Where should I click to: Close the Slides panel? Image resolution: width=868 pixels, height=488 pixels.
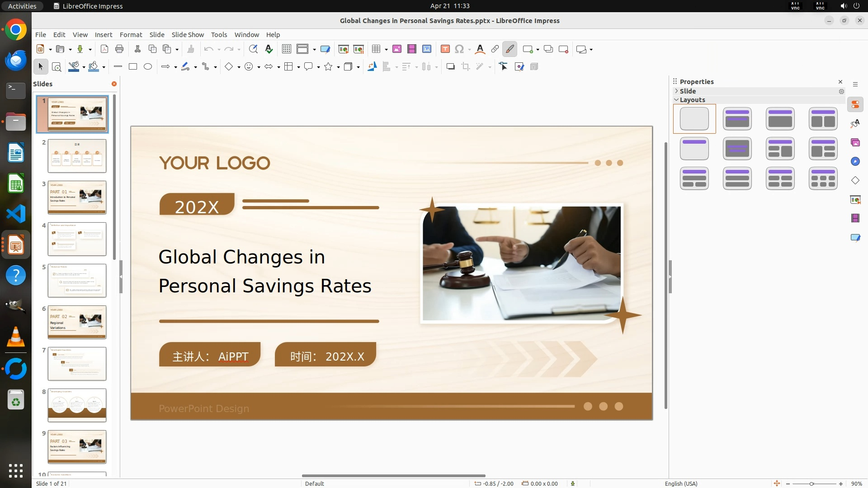coord(114,84)
